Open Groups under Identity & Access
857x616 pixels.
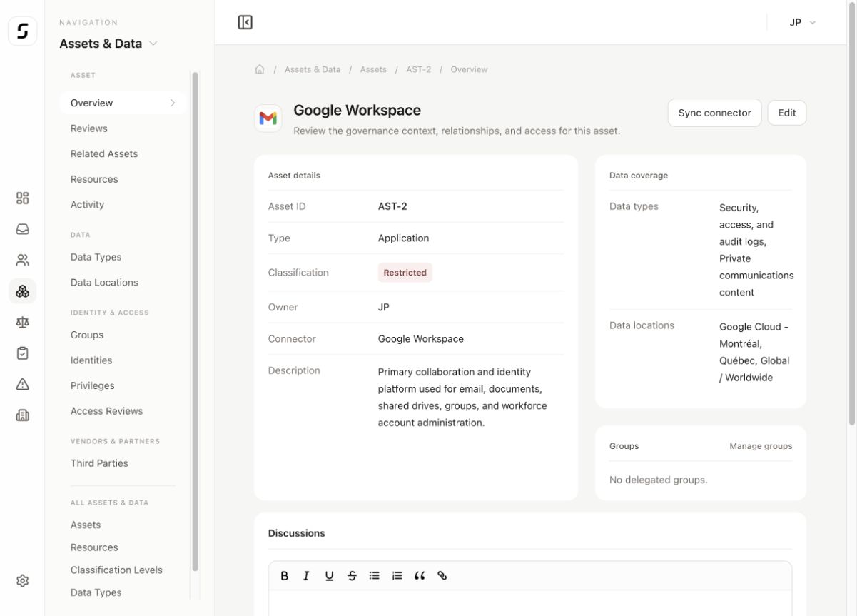pyautogui.click(x=87, y=335)
